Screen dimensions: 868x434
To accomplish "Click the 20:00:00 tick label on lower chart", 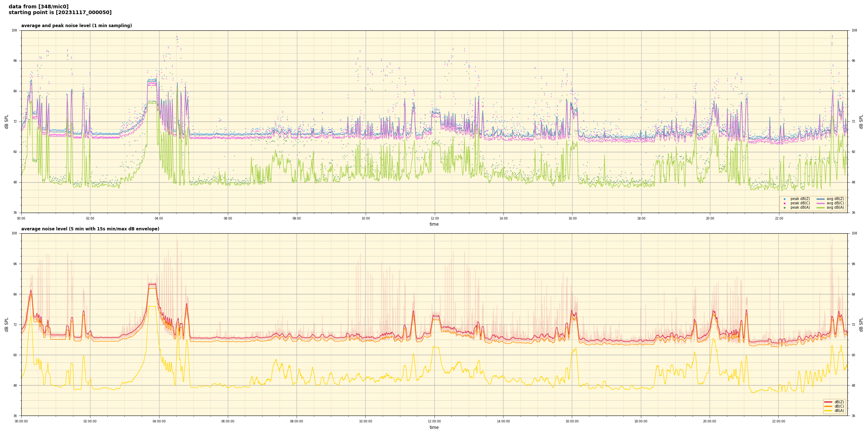I will click(709, 421).
